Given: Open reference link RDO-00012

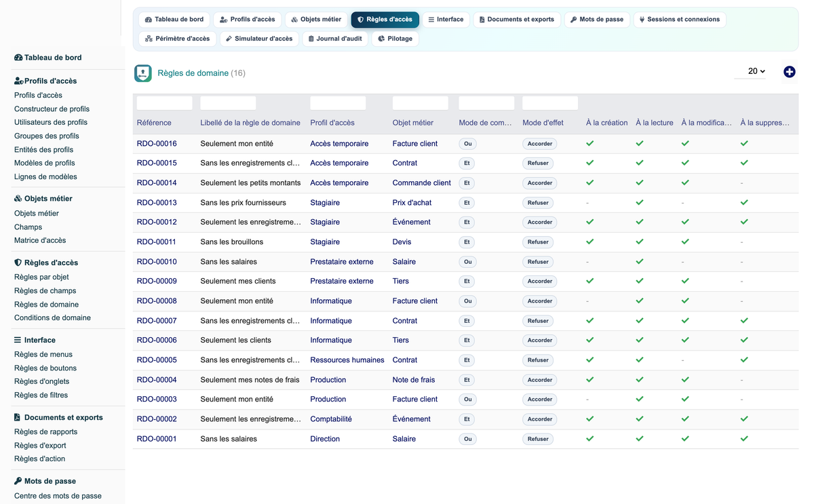Looking at the screenshot, I should [157, 222].
